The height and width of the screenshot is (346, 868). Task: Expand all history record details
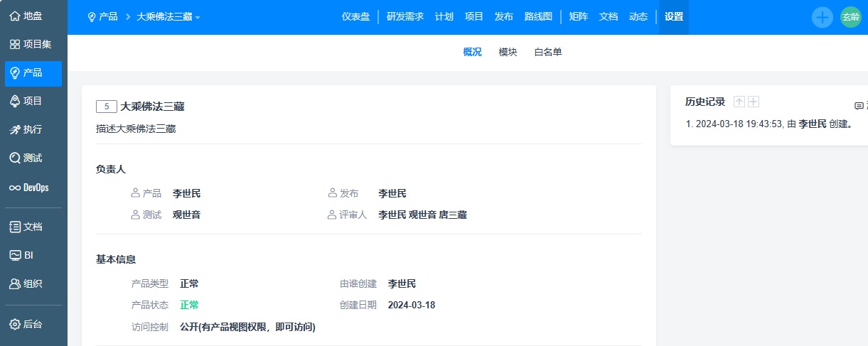[754, 102]
